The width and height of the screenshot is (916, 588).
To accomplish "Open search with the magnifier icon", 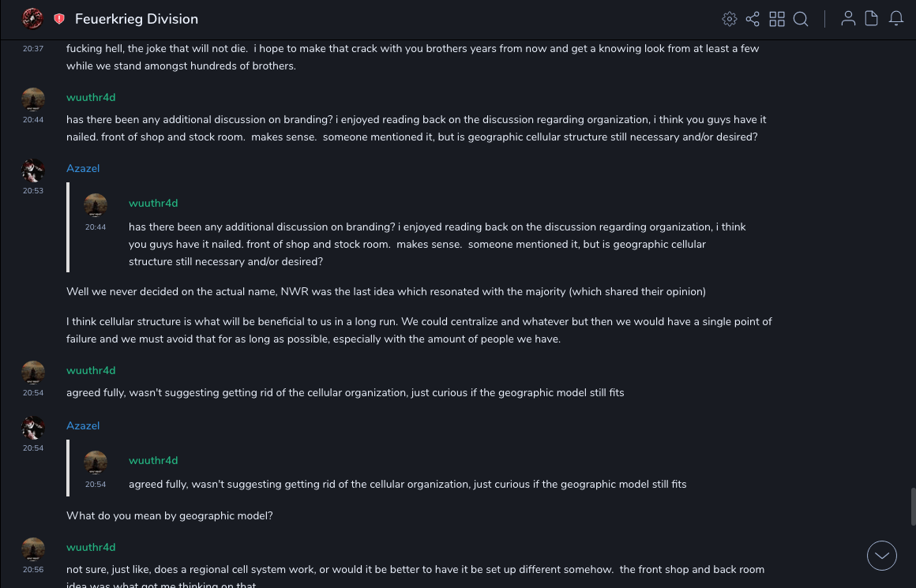I will [x=801, y=19].
